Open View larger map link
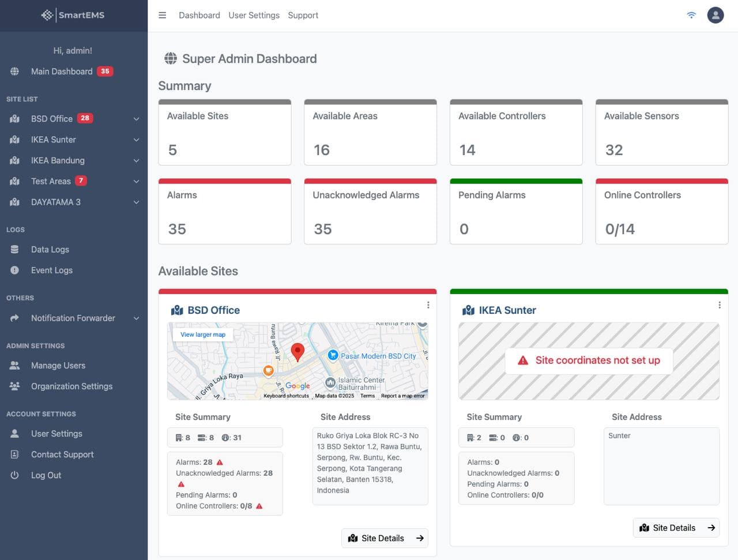The width and height of the screenshot is (738, 560). coord(202,334)
